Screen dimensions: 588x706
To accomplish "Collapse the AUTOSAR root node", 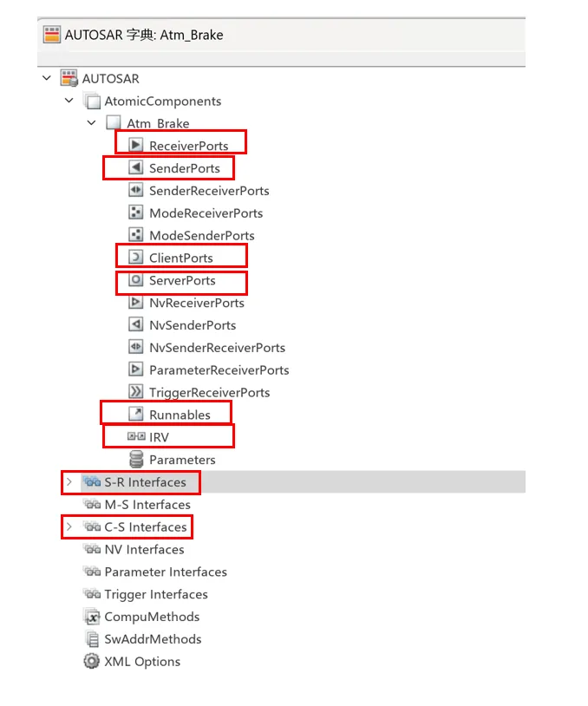I will click(x=47, y=78).
